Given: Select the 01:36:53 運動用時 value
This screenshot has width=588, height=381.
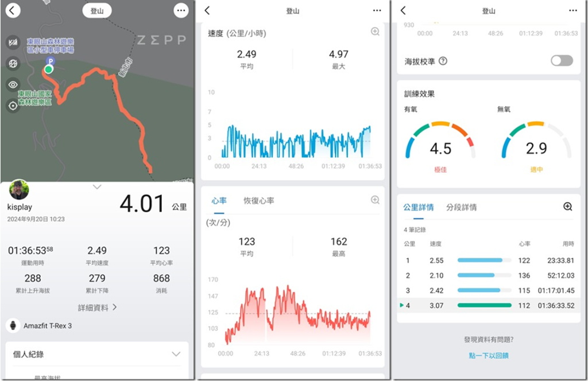Looking at the screenshot, I should (x=30, y=250).
